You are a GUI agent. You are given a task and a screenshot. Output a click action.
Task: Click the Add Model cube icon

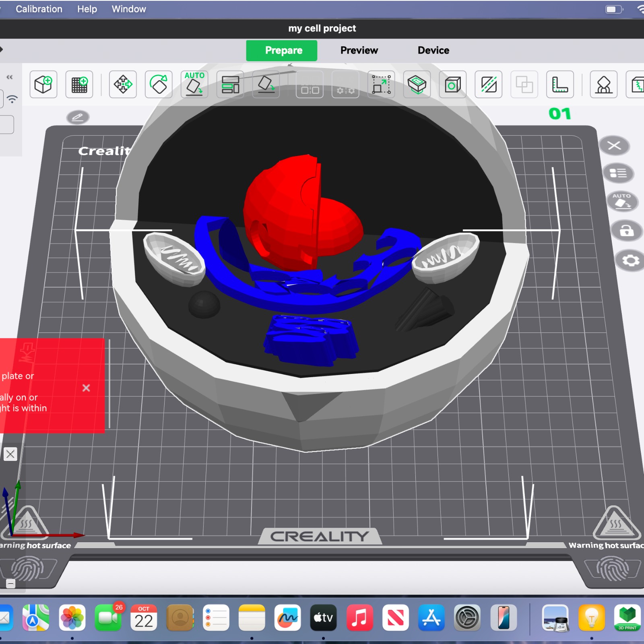coord(43,85)
